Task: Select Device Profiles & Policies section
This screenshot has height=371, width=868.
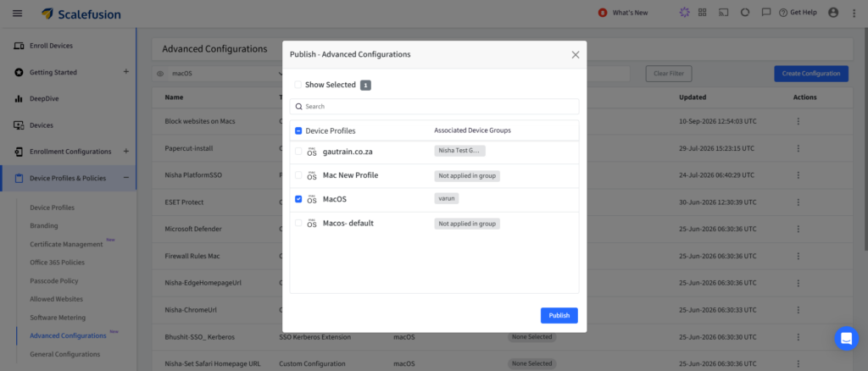Action: pos(68,178)
